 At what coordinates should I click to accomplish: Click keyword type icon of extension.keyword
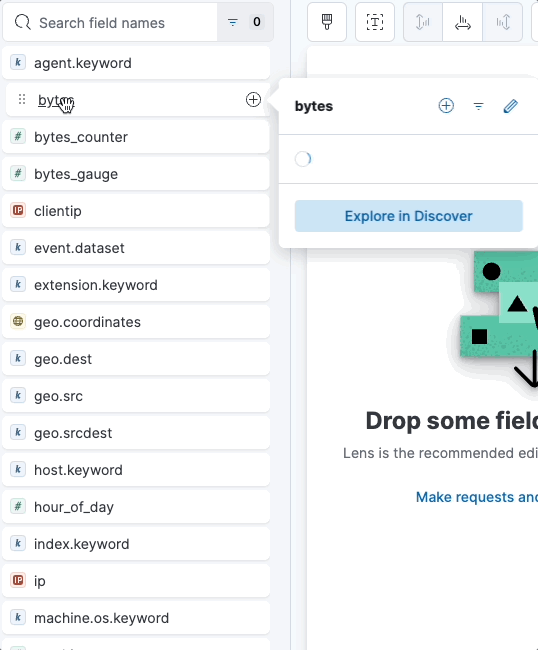(18, 284)
